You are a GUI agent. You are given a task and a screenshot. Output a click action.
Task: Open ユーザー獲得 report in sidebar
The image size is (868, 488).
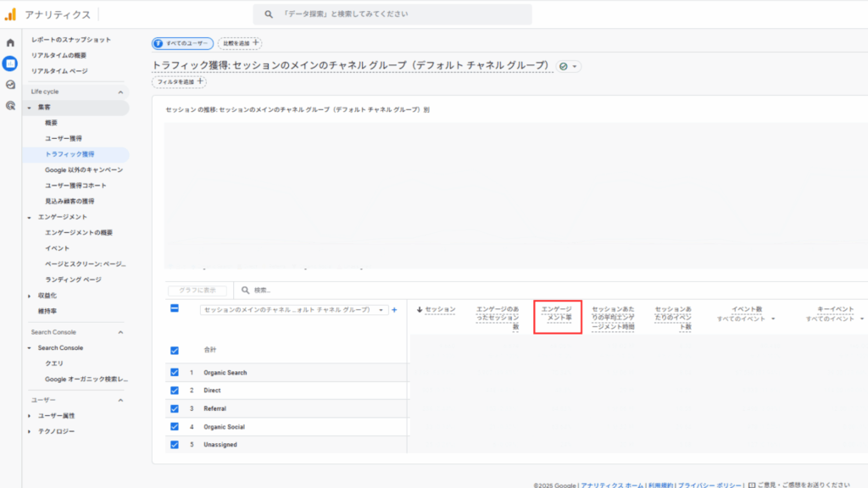[x=64, y=138]
